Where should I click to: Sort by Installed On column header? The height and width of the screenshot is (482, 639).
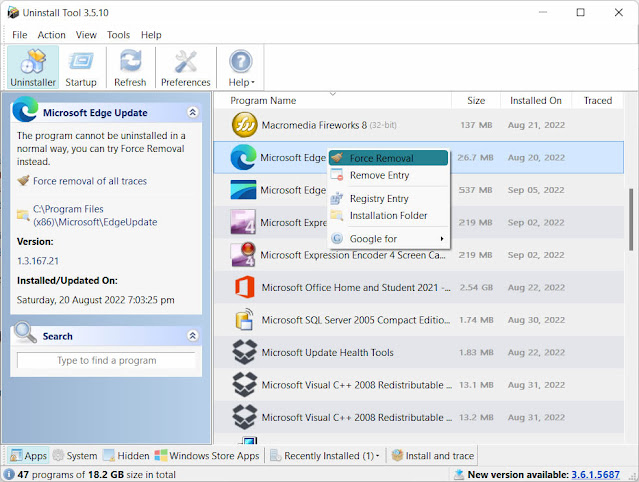click(x=535, y=100)
